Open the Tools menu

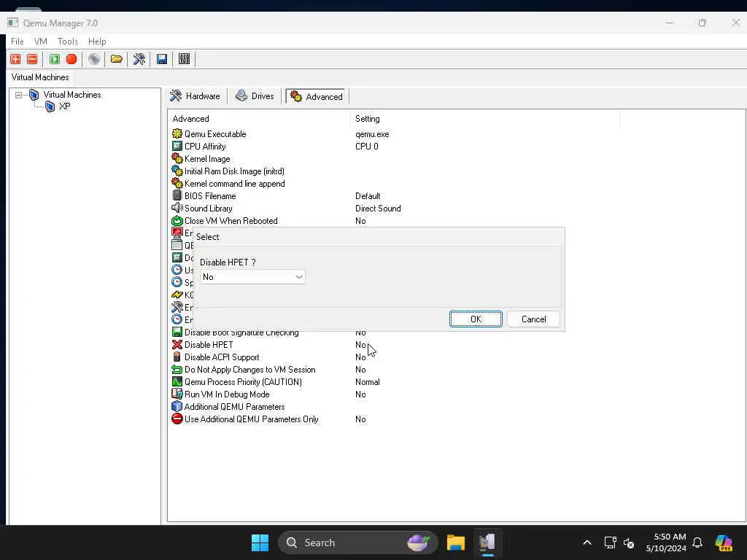tap(68, 42)
